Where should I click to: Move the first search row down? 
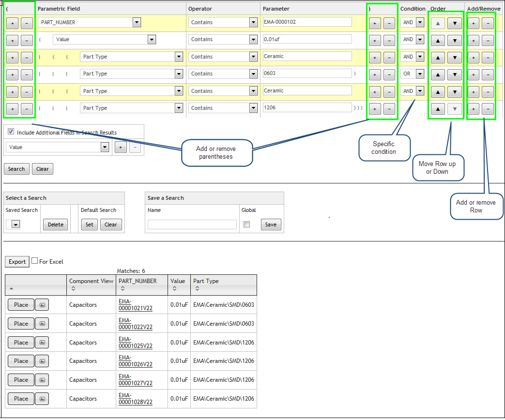(454, 22)
